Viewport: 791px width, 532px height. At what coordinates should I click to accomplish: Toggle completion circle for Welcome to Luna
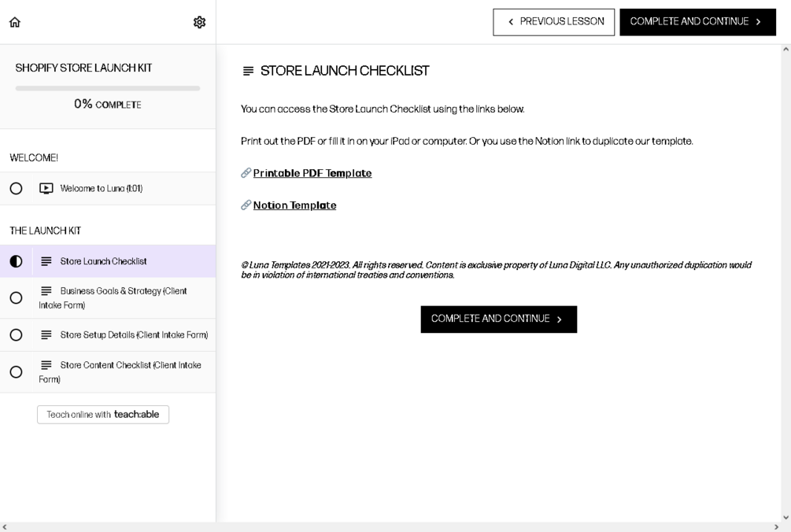[16, 189]
